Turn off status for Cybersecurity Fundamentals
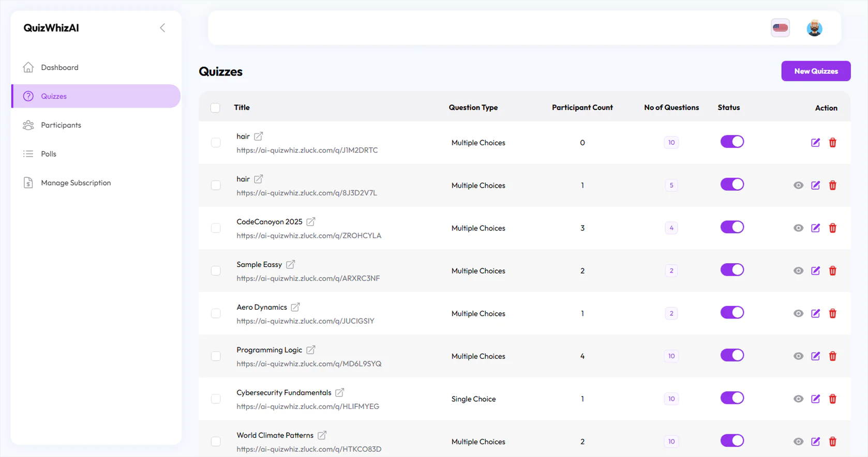Screen dimensions: 868x457 [732, 398]
